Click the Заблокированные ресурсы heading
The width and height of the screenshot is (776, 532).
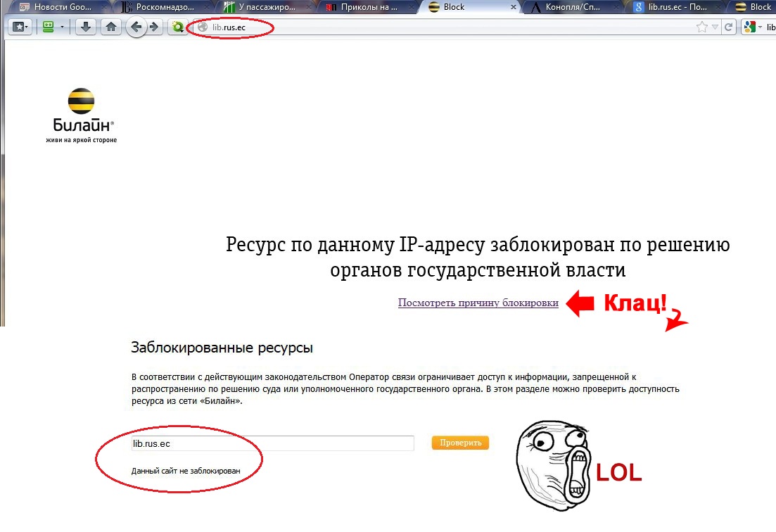coord(222,348)
